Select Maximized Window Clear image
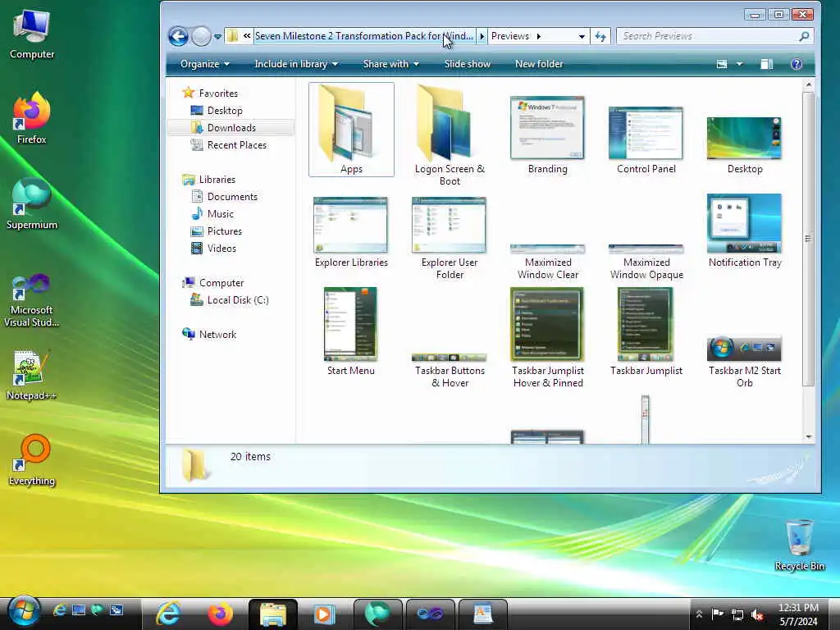 [x=547, y=262]
